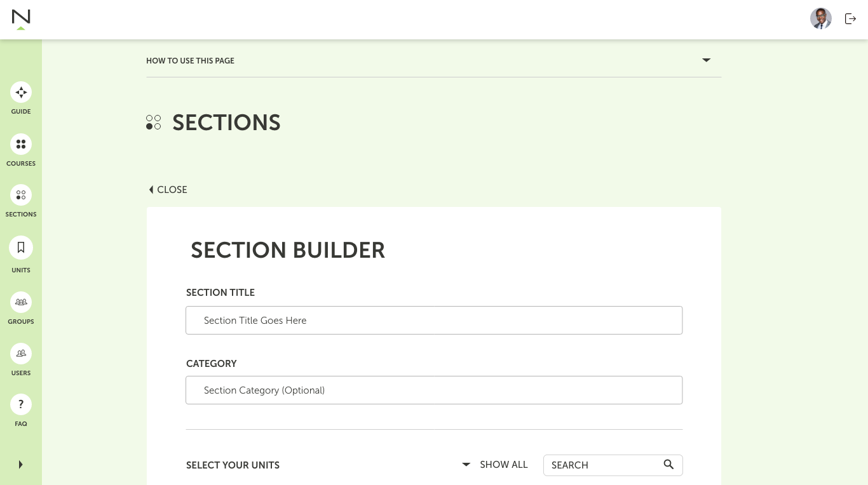Open the user profile avatar
The height and width of the screenshot is (485, 868).
(x=821, y=18)
